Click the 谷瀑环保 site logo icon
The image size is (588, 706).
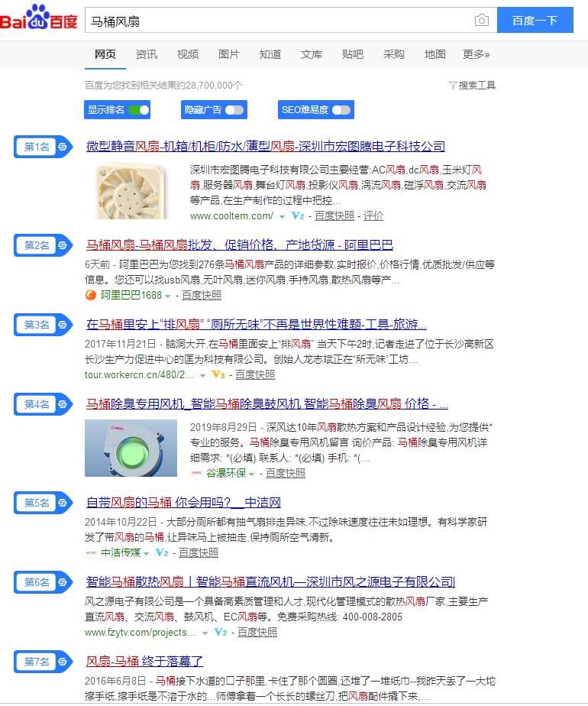[196, 473]
